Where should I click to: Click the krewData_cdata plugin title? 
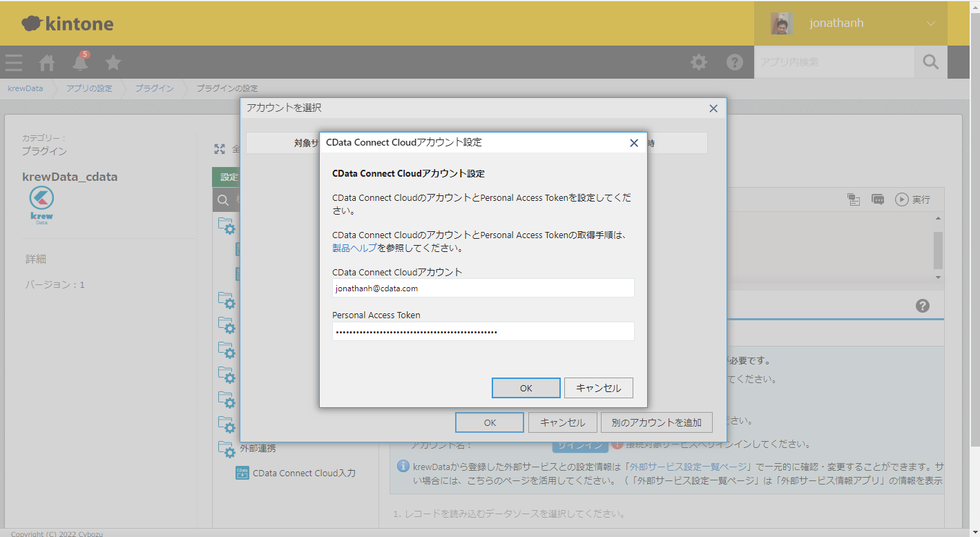pyautogui.click(x=70, y=177)
